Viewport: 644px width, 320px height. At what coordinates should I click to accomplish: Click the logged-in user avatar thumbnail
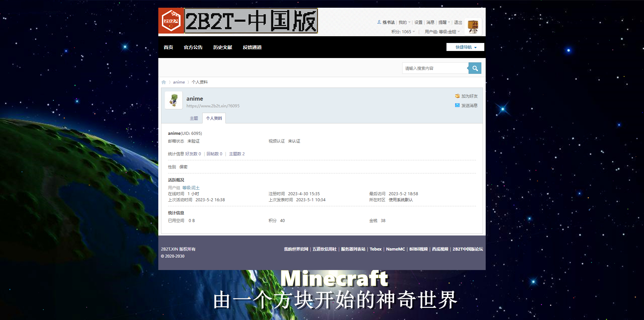(473, 27)
